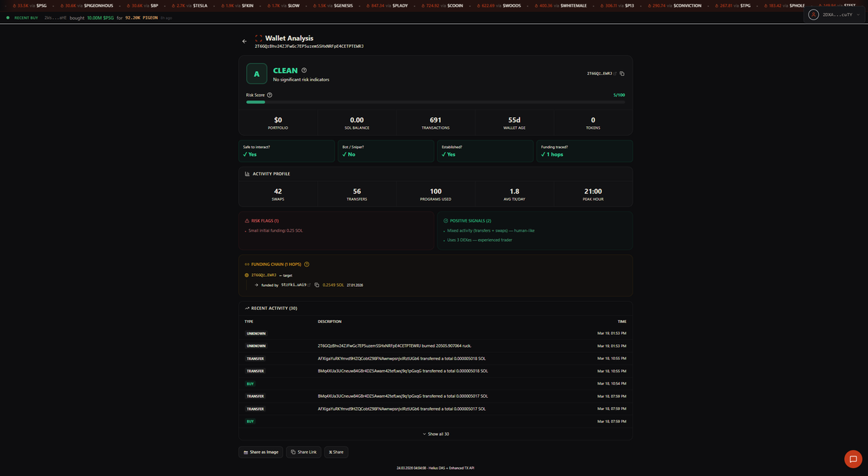Click the 100 Programs Used stat

[436, 194]
